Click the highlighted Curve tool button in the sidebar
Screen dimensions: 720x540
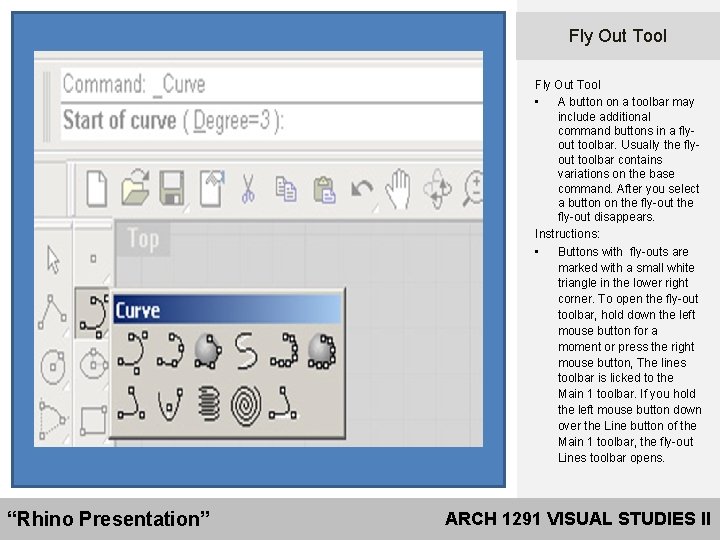(92, 314)
